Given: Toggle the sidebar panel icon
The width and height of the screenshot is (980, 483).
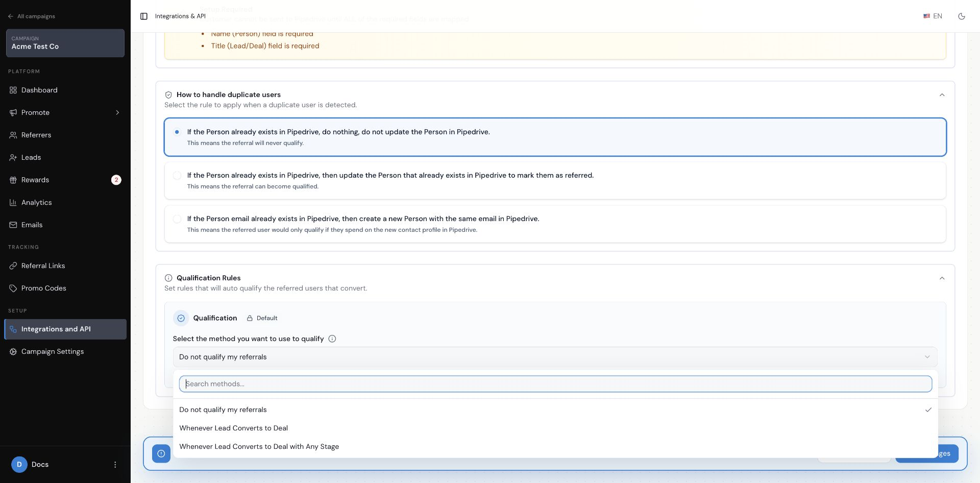Looking at the screenshot, I should 144,16.
